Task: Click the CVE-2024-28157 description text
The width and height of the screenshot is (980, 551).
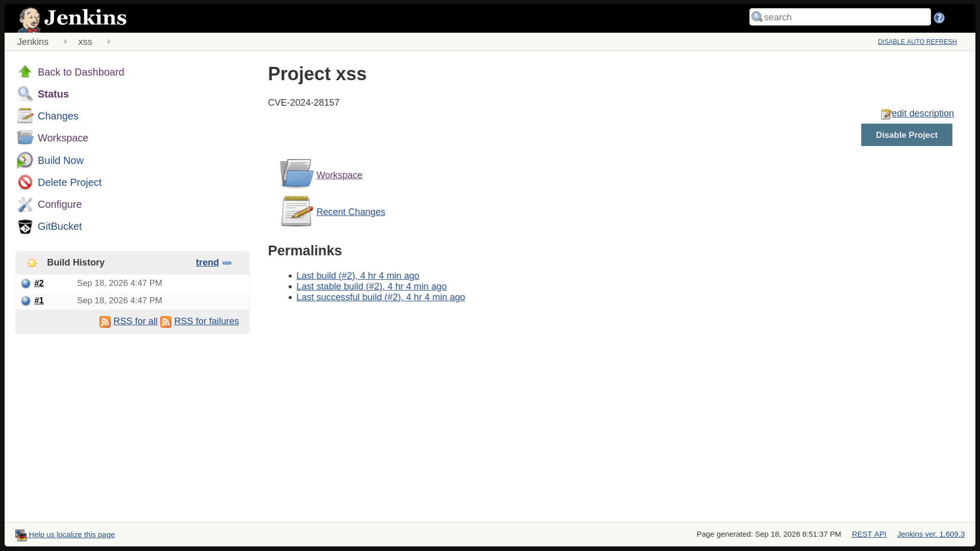Action: coord(304,103)
